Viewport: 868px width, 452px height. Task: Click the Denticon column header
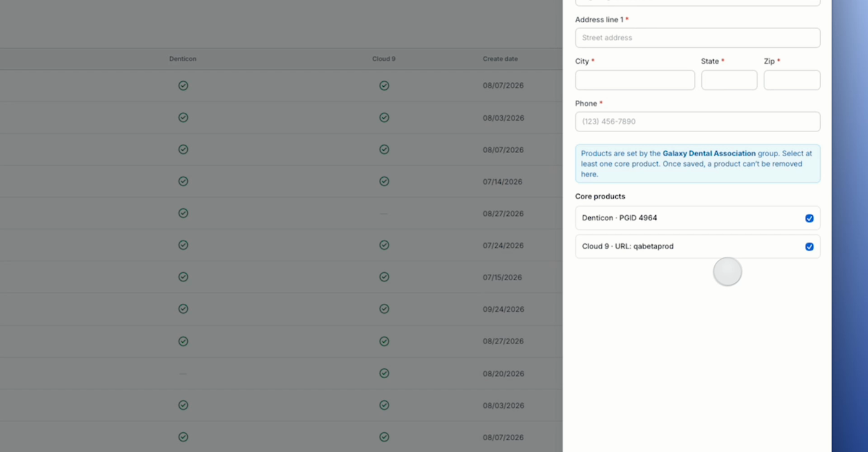coord(183,59)
